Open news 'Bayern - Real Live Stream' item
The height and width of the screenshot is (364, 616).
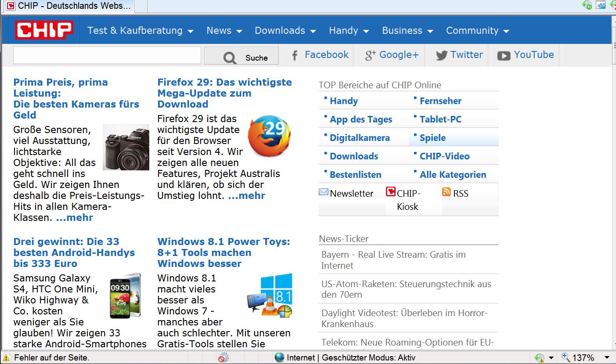(393, 260)
